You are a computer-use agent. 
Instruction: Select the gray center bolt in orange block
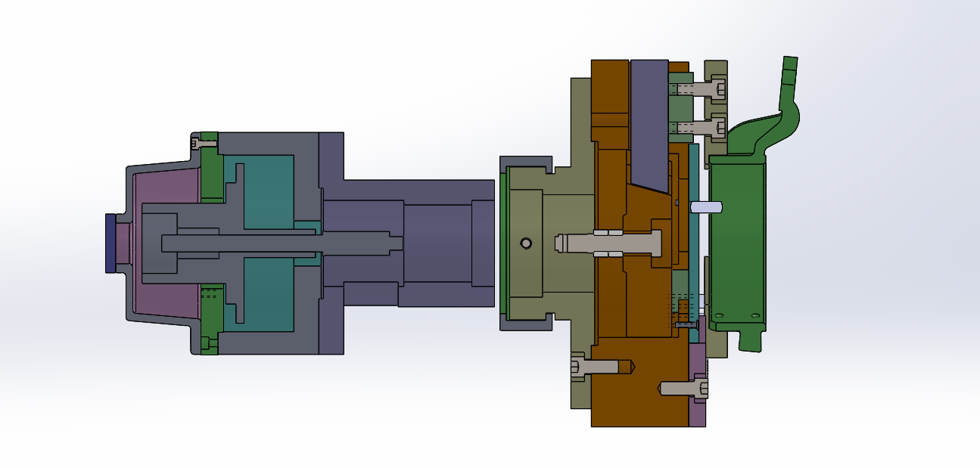point(608,243)
